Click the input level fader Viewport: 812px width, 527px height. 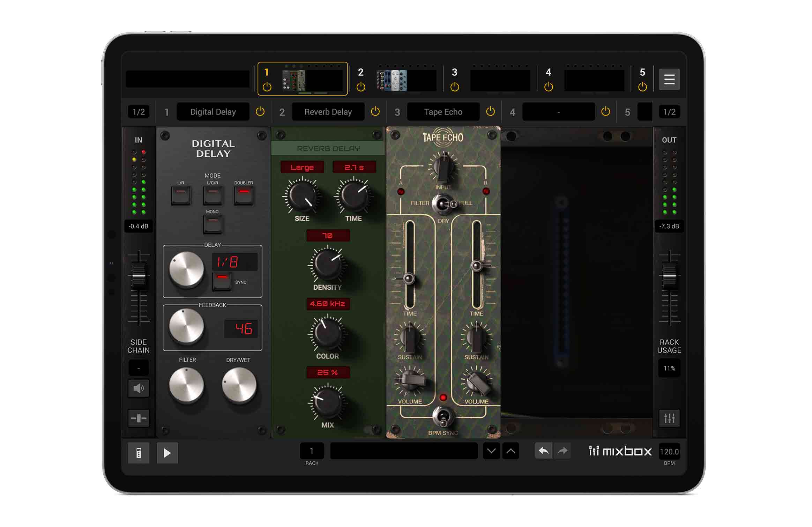139,276
